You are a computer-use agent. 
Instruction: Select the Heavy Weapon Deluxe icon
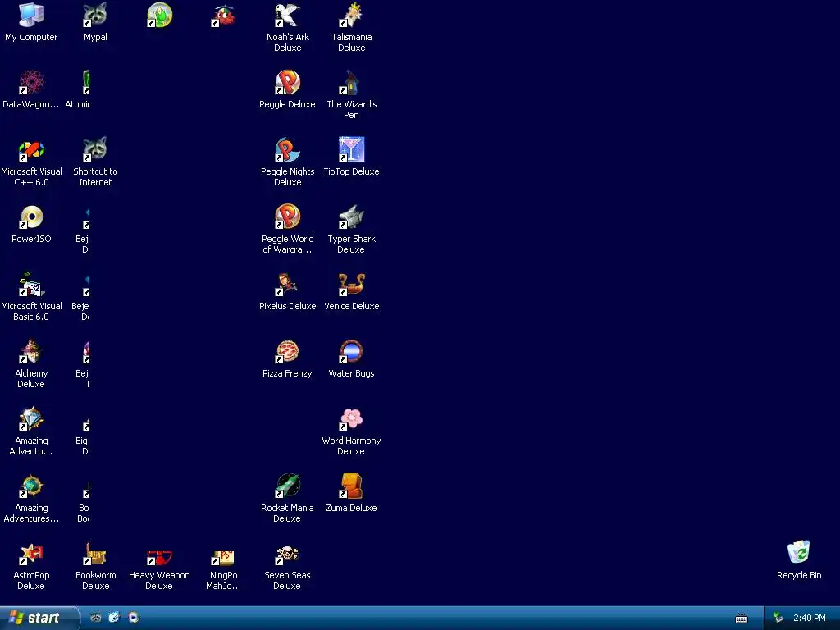coord(159,557)
